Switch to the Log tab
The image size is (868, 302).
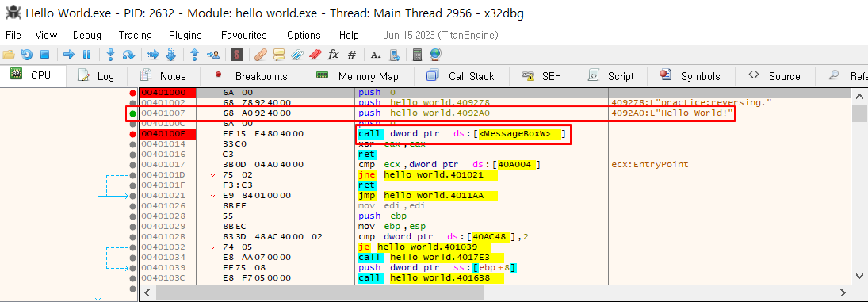coord(97,76)
